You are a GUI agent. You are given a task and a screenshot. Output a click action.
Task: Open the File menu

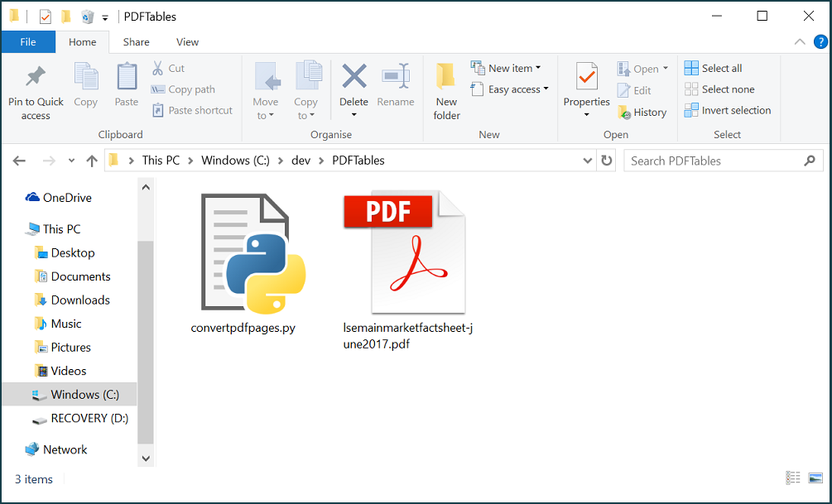pos(28,41)
